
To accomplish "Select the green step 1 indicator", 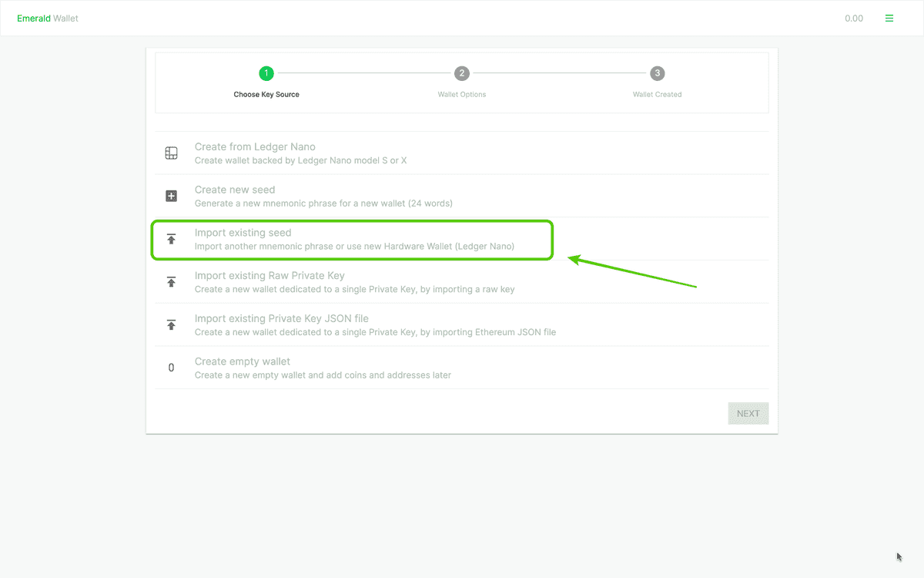I will [266, 73].
